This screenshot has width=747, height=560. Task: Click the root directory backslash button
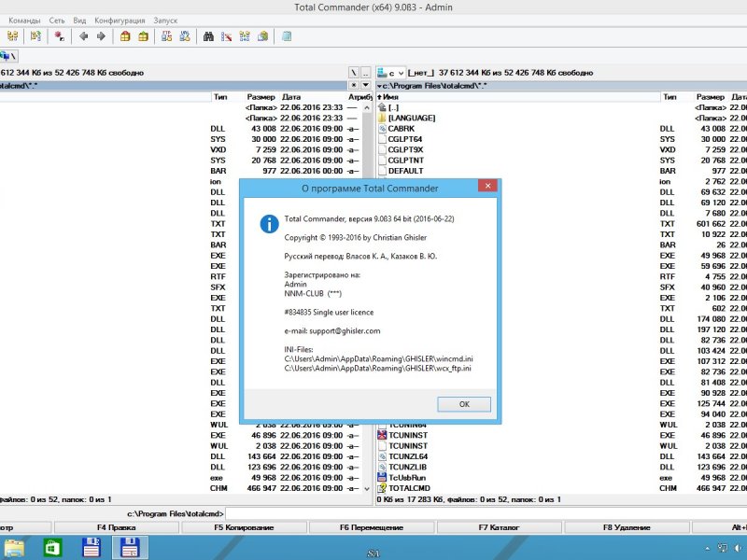coord(354,73)
